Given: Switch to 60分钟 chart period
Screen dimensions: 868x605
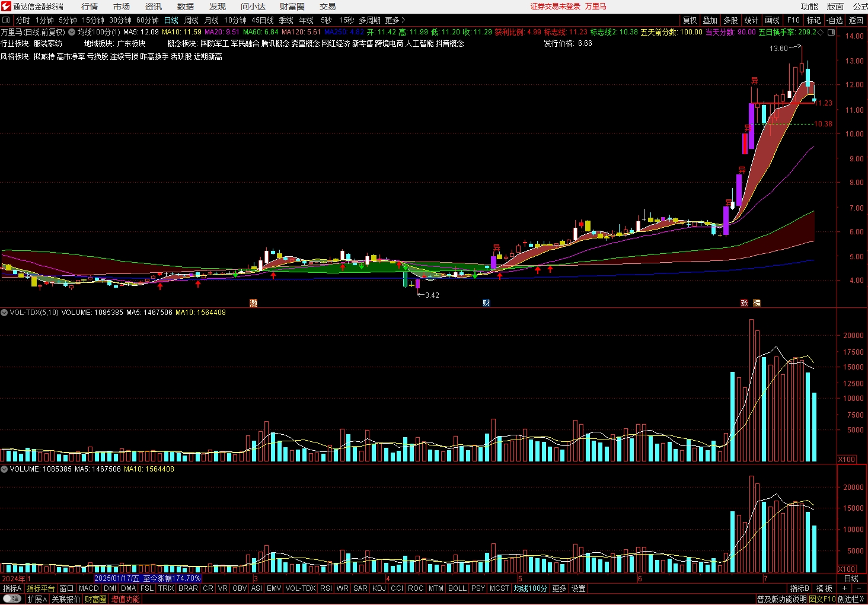Looking at the screenshot, I should click(148, 20).
